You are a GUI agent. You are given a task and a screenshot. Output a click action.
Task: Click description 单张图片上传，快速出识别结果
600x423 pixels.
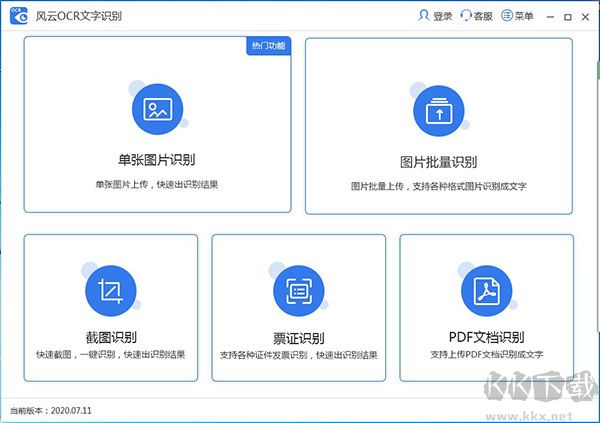[x=157, y=185]
